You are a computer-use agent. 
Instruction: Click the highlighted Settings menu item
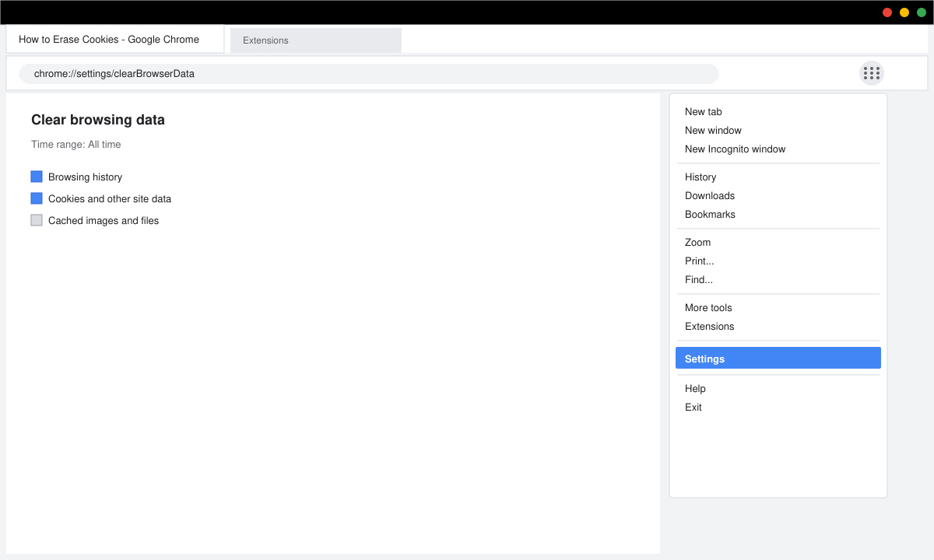pyautogui.click(x=778, y=358)
